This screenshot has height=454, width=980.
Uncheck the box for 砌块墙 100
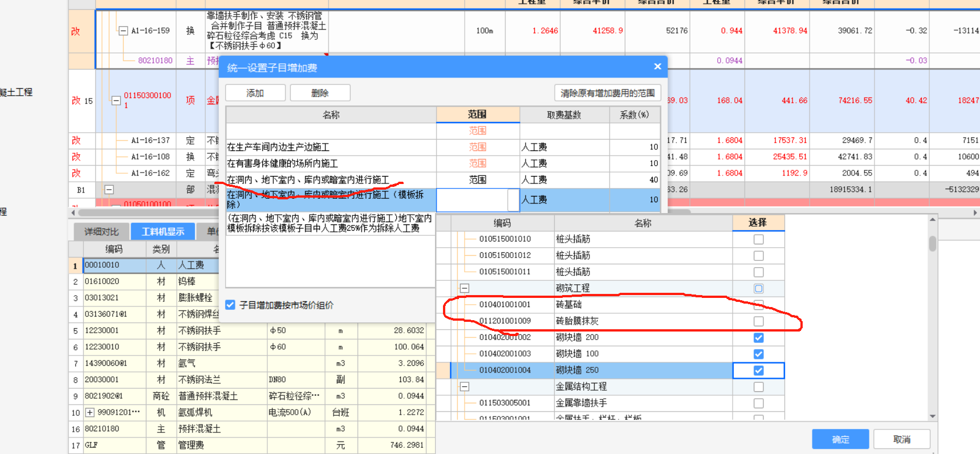coord(758,354)
